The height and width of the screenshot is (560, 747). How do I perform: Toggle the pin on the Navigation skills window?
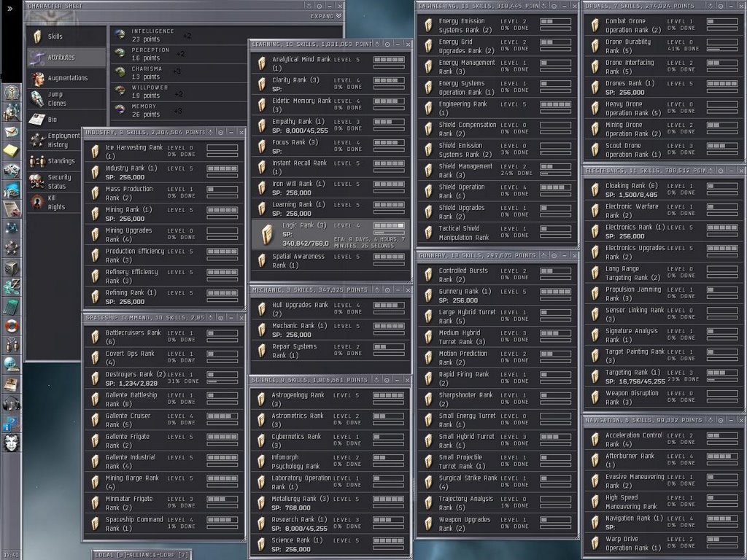point(711,421)
